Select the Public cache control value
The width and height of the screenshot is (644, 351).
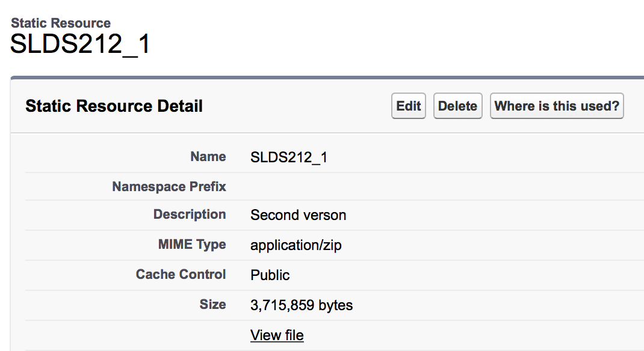(x=270, y=275)
